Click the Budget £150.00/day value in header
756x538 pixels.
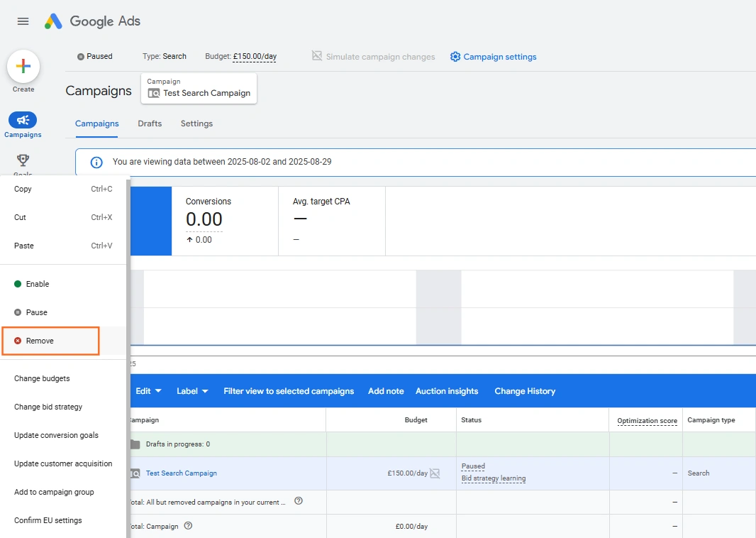255,57
